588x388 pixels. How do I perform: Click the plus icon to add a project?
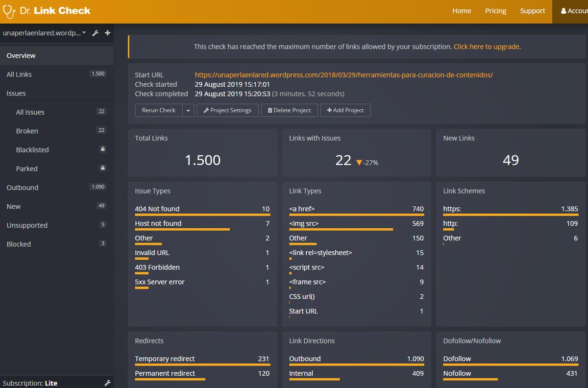pyautogui.click(x=107, y=33)
